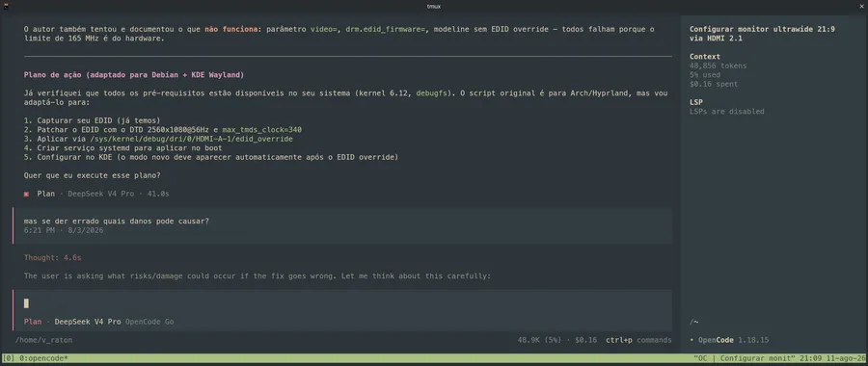Click the '48,856 tokens' value
Viewport: 868px width, 366px height.
coord(718,65)
